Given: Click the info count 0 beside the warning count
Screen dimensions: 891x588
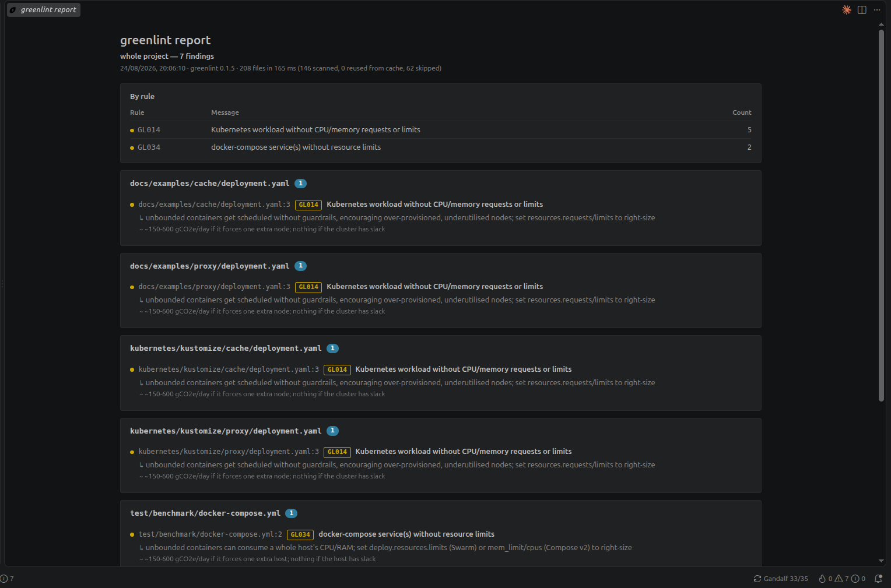Looking at the screenshot, I should 858,579.
